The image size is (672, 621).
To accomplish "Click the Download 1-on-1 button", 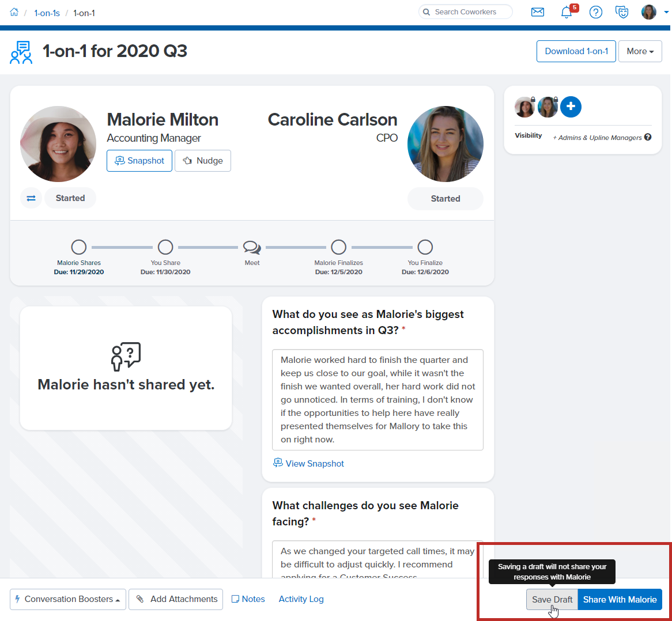I will [576, 51].
